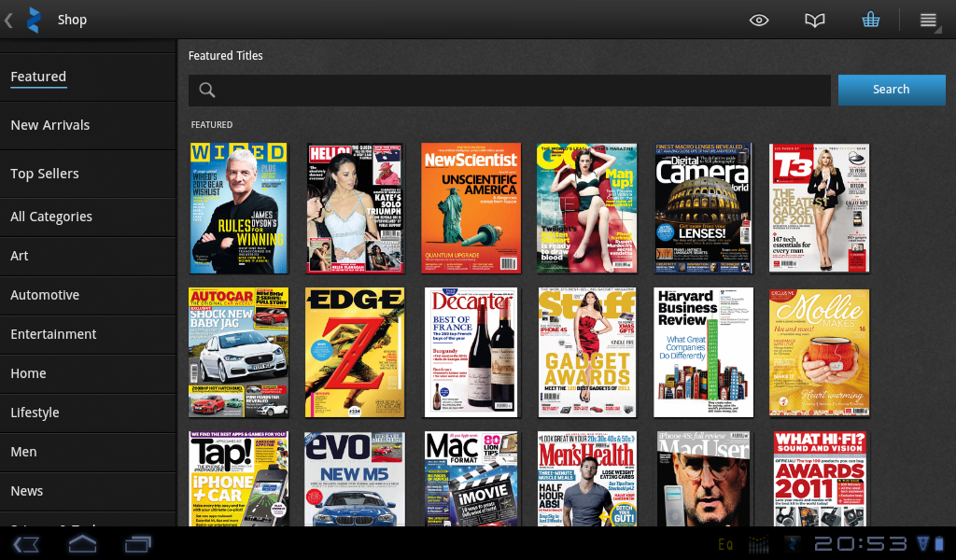Select the Autocar magazine cover
Viewport: 956px width, 560px height.
click(x=238, y=352)
